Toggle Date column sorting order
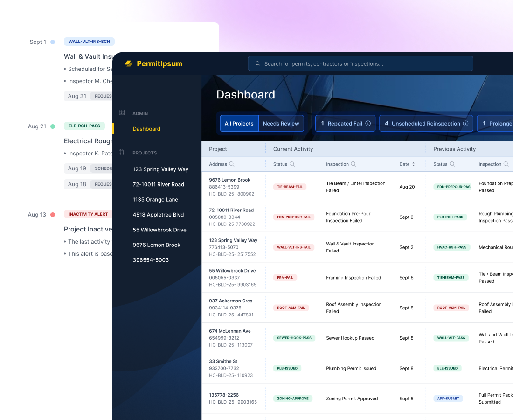 click(x=413, y=164)
